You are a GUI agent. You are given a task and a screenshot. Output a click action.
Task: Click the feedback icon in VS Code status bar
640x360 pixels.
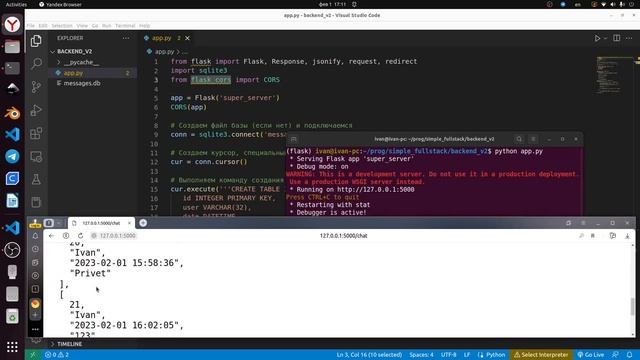click(x=615, y=355)
